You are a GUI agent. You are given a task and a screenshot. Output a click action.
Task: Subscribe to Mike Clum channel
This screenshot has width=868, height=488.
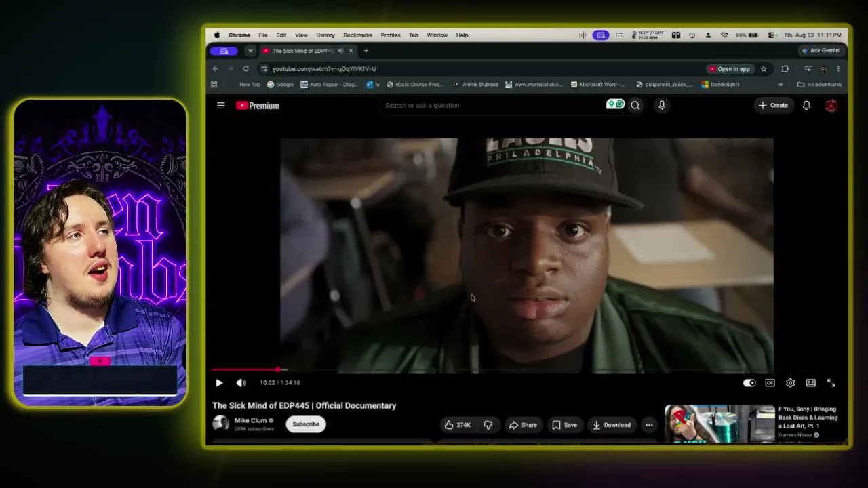(306, 424)
